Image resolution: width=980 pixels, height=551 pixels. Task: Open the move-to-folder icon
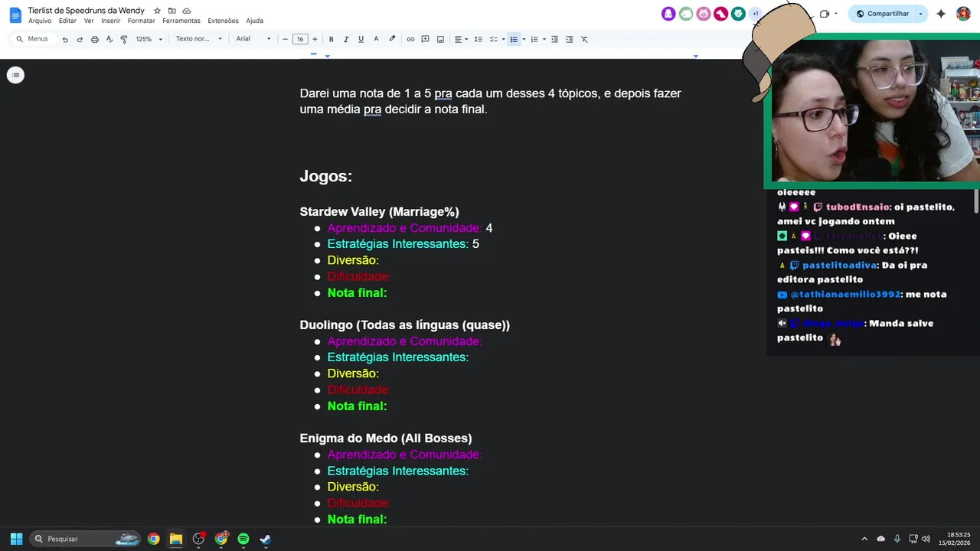(x=171, y=11)
